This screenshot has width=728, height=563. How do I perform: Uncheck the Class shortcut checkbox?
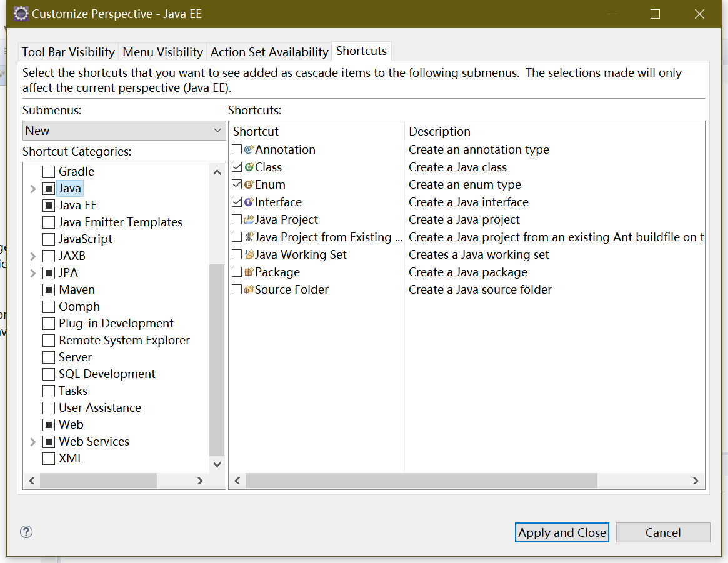click(237, 167)
